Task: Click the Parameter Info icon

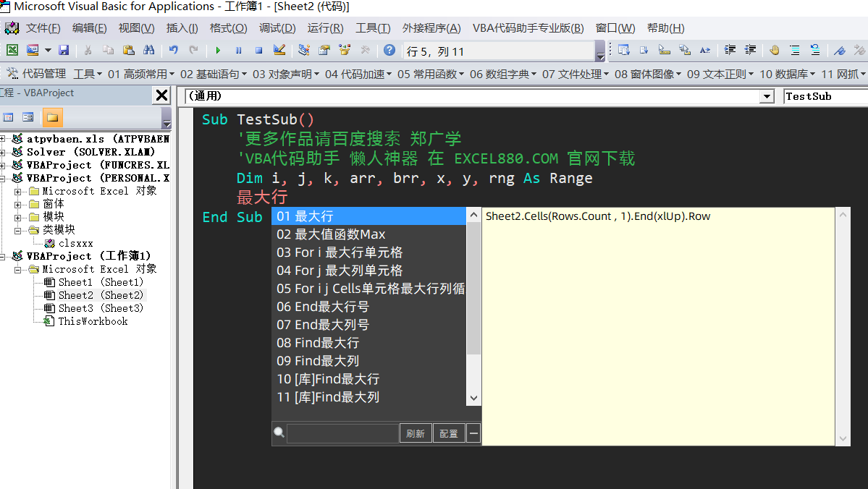Action: 685,51
